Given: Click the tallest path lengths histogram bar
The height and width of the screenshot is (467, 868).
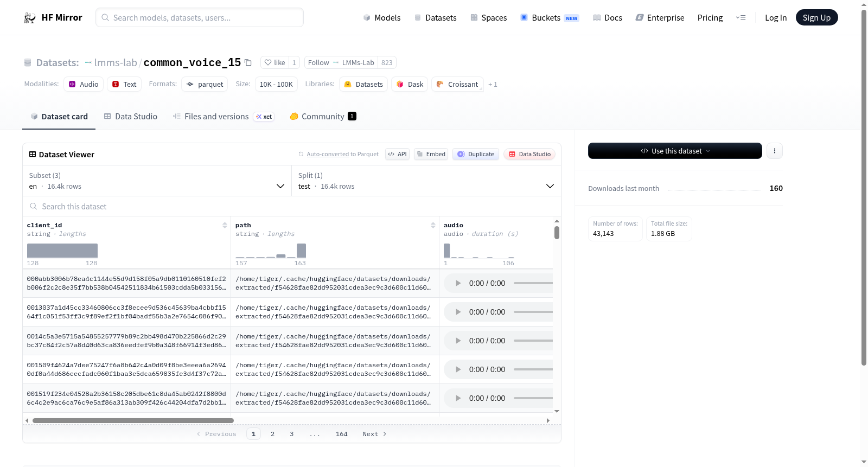Looking at the screenshot, I should click(302, 251).
